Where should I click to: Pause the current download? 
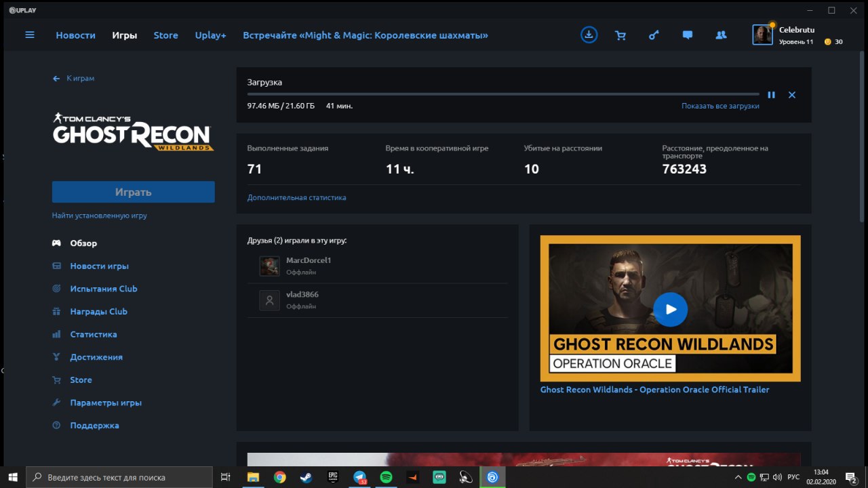coord(771,95)
